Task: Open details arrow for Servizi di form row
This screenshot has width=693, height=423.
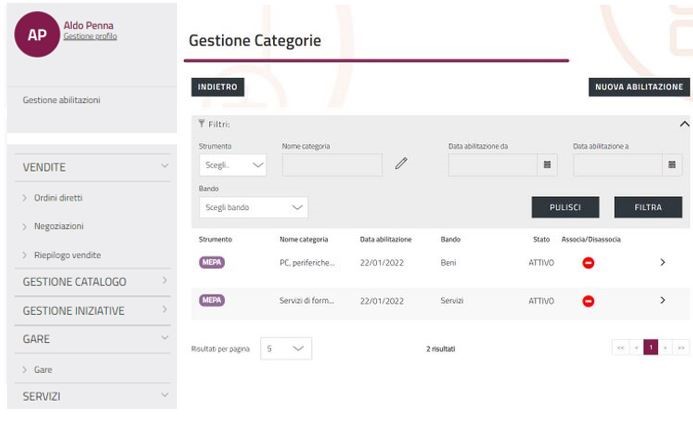Action: click(x=662, y=301)
